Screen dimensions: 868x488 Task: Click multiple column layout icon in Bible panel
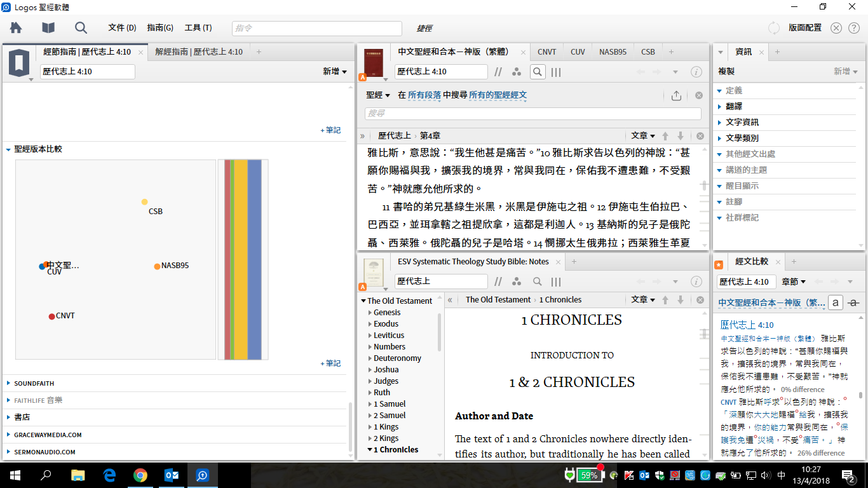point(556,72)
